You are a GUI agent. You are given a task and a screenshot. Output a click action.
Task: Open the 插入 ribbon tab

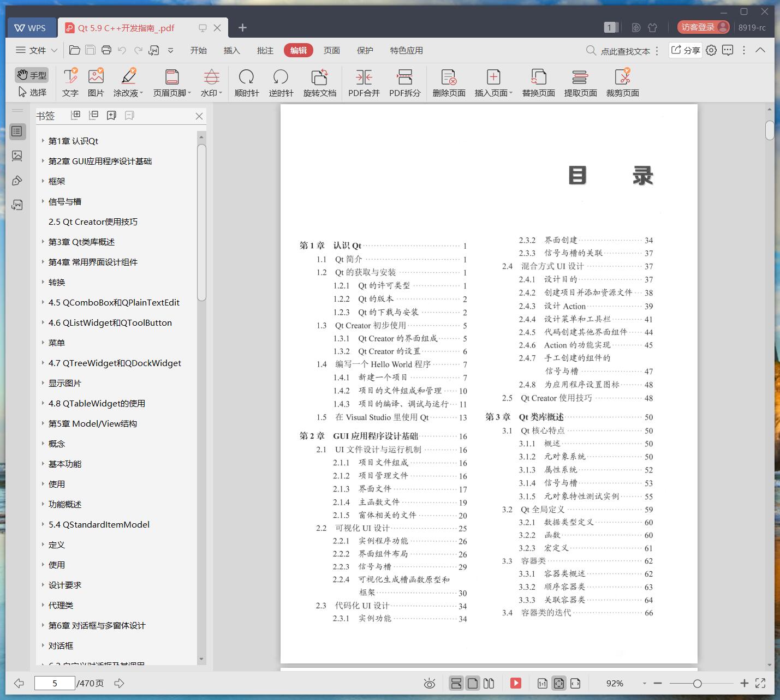pos(231,50)
